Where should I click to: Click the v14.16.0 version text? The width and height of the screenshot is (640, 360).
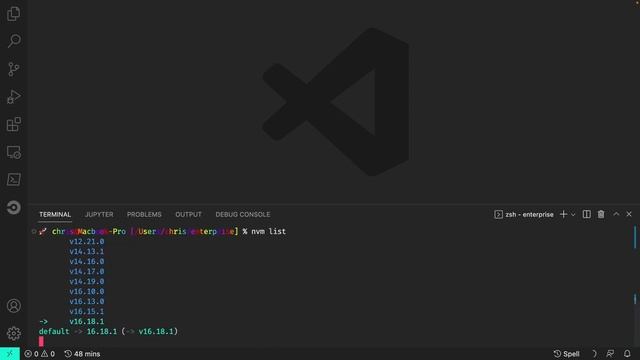coord(87,262)
